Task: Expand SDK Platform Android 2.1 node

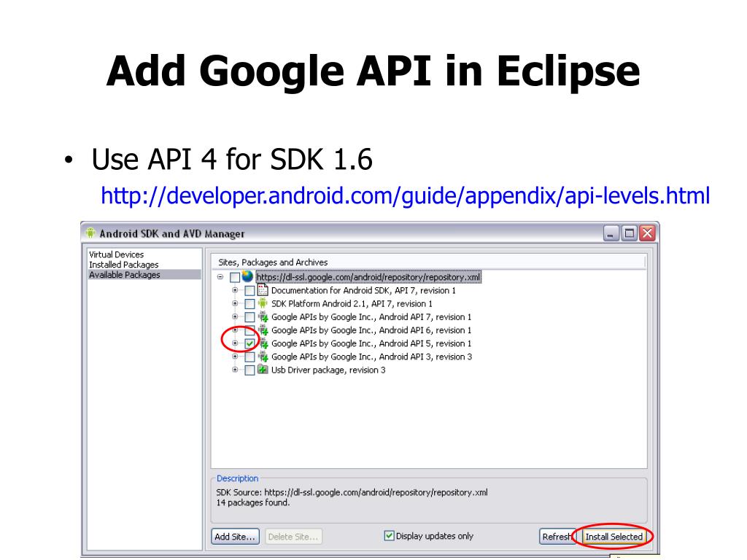Action: pos(235,303)
